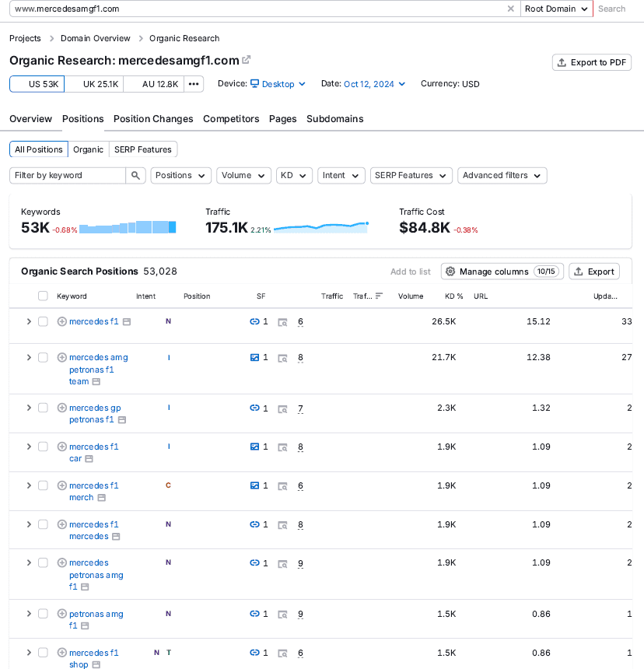The image size is (644, 669).
Task: Switch to the Overview tab
Action: pos(30,118)
